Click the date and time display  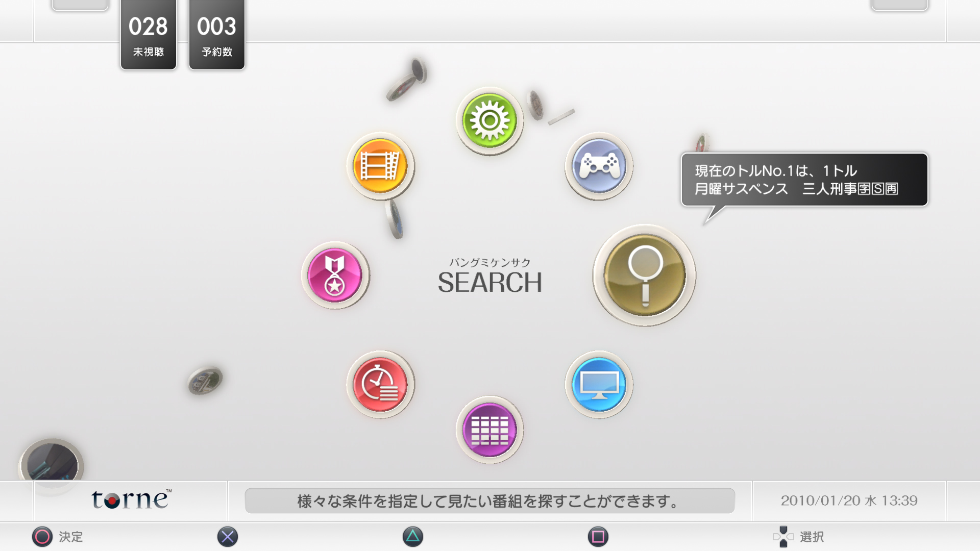pyautogui.click(x=849, y=500)
